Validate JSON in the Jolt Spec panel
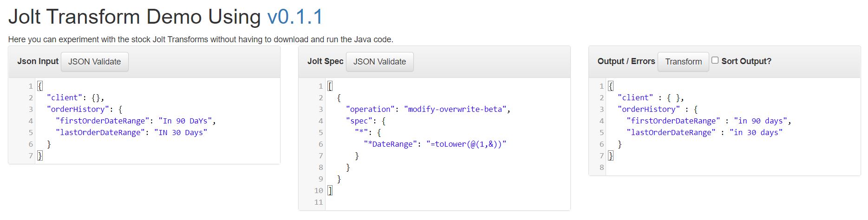The width and height of the screenshot is (868, 220). tap(379, 62)
